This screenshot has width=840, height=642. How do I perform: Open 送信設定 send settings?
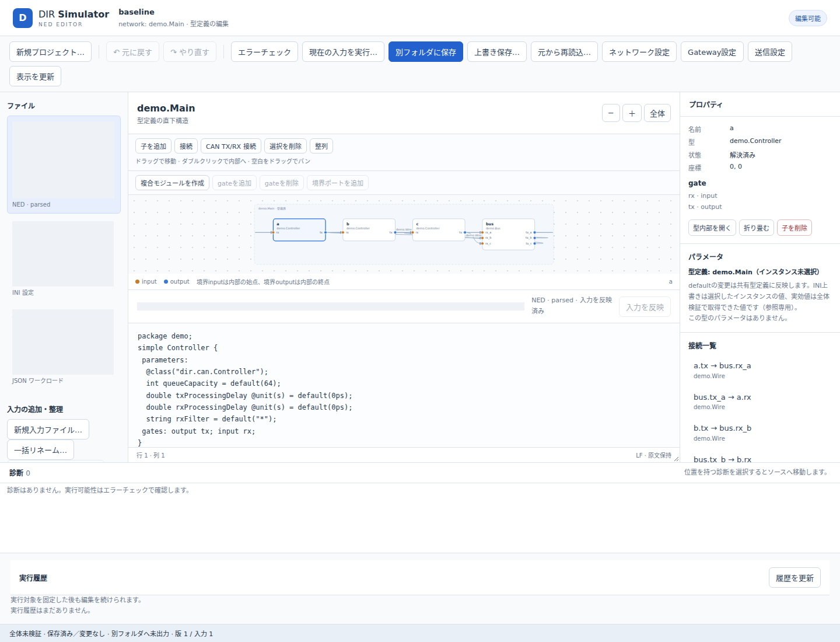(770, 52)
